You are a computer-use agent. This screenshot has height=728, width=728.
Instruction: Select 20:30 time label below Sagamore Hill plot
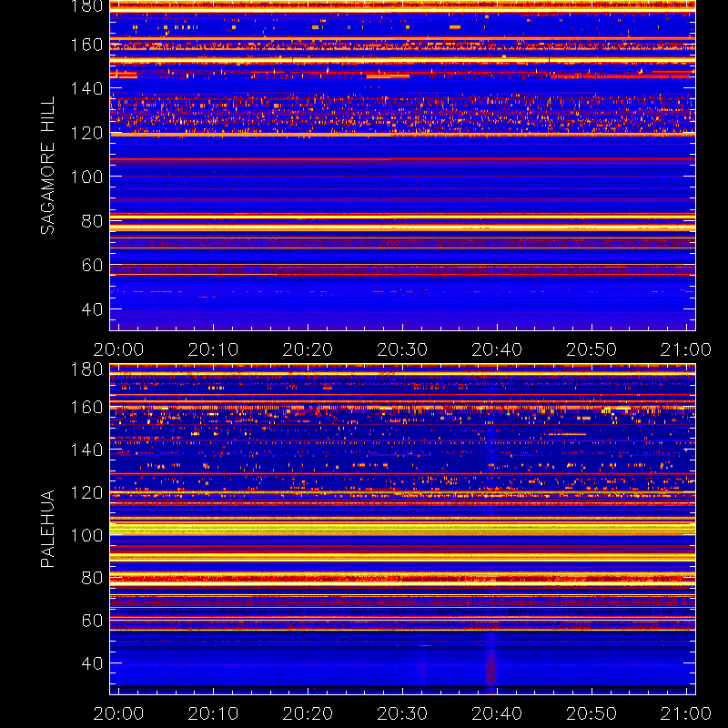402,349
